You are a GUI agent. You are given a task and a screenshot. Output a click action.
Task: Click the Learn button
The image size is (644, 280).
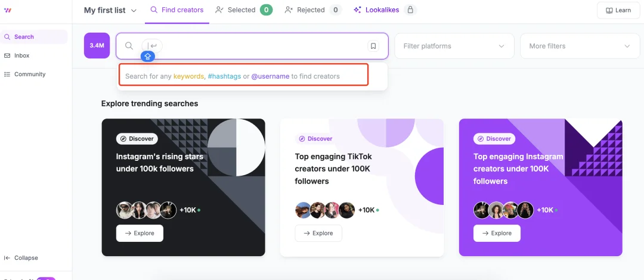click(x=618, y=10)
